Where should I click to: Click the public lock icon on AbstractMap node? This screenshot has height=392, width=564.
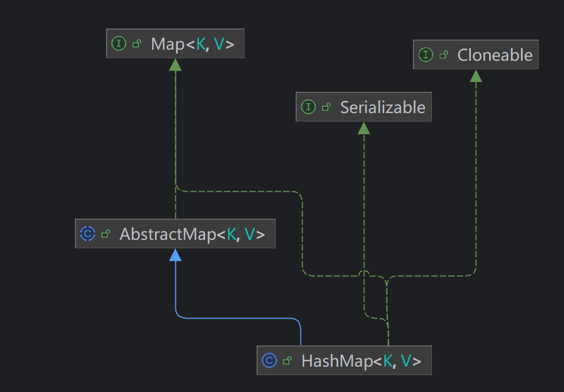click(x=106, y=234)
